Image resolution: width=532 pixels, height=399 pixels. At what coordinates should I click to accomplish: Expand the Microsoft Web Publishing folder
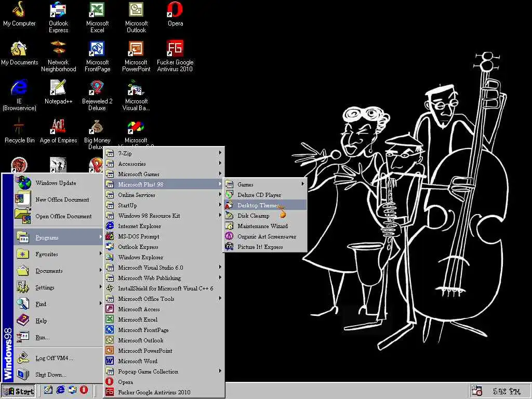pyautogui.click(x=164, y=278)
